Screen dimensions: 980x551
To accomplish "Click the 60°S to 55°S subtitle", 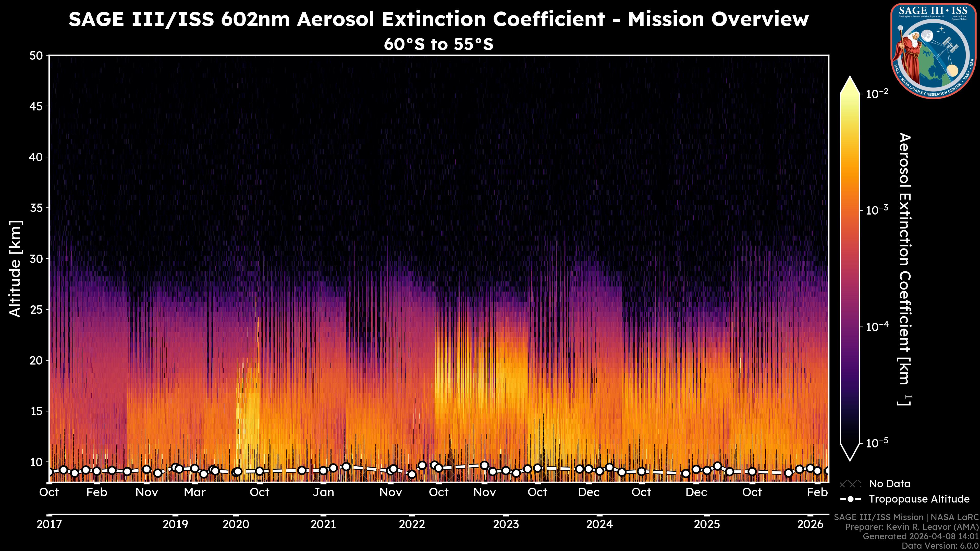I will pyautogui.click(x=438, y=44).
